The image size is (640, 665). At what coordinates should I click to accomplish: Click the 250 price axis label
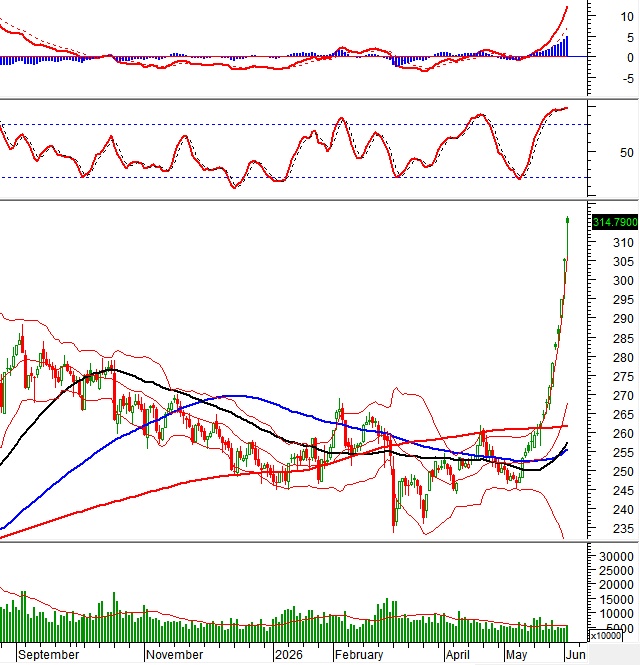click(623, 471)
